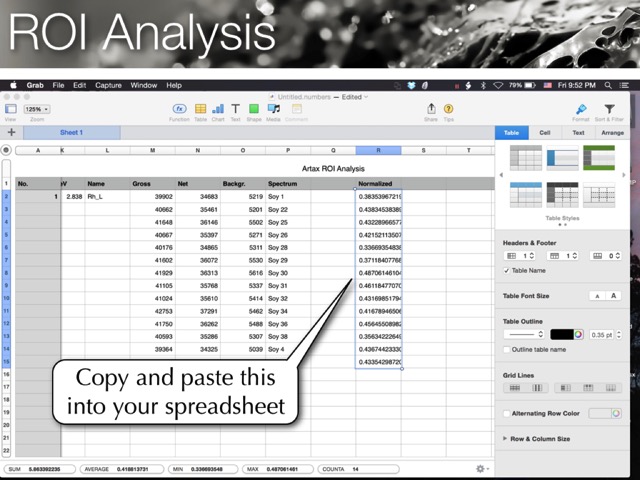Insert a table using Table icon

coord(200,109)
